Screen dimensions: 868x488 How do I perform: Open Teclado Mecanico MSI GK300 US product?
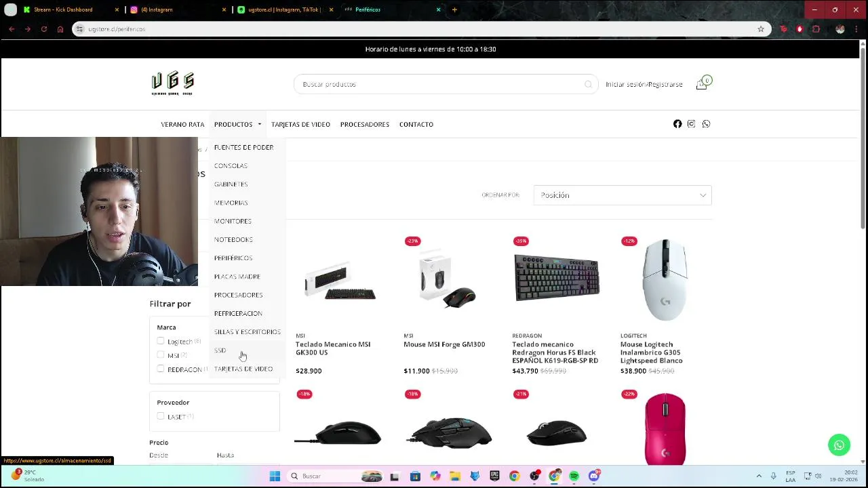point(333,348)
